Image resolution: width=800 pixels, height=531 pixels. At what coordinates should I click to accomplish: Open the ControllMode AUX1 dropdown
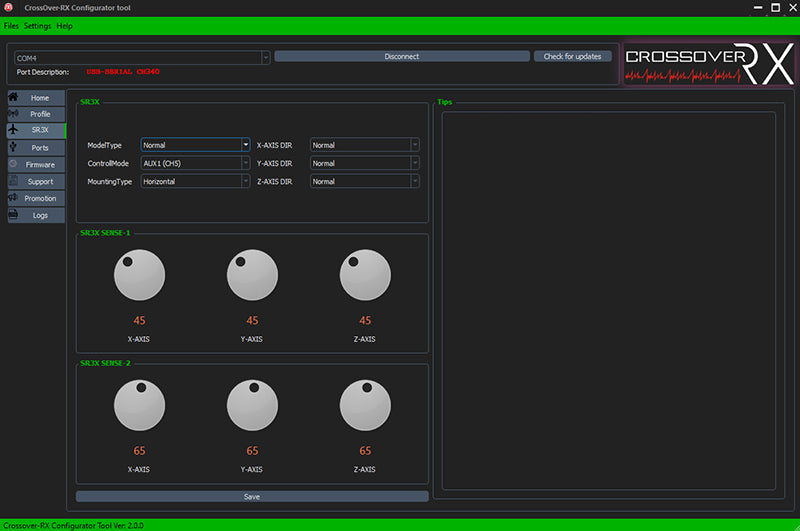pyautogui.click(x=195, y=163)
